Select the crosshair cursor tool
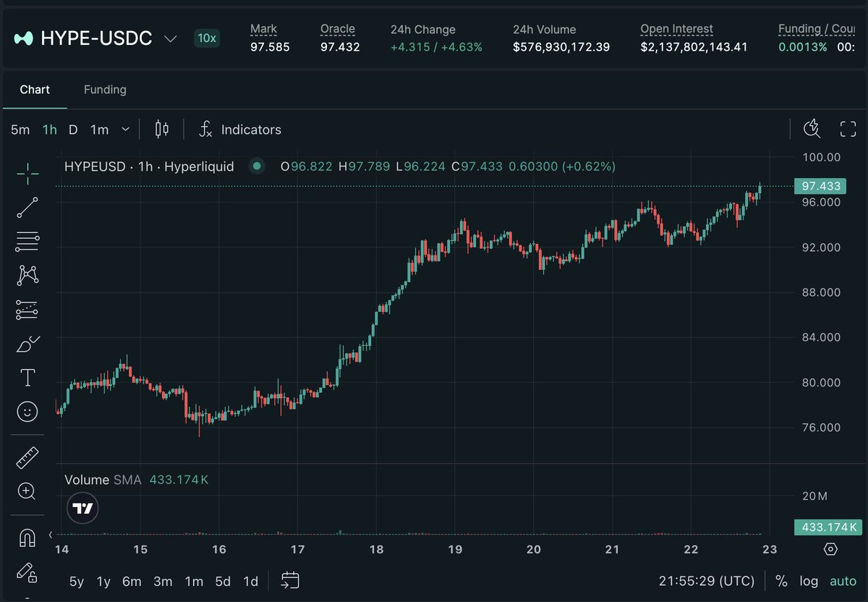Image resolution: width=868 pixels, height=602 pixels. [27, 174]
